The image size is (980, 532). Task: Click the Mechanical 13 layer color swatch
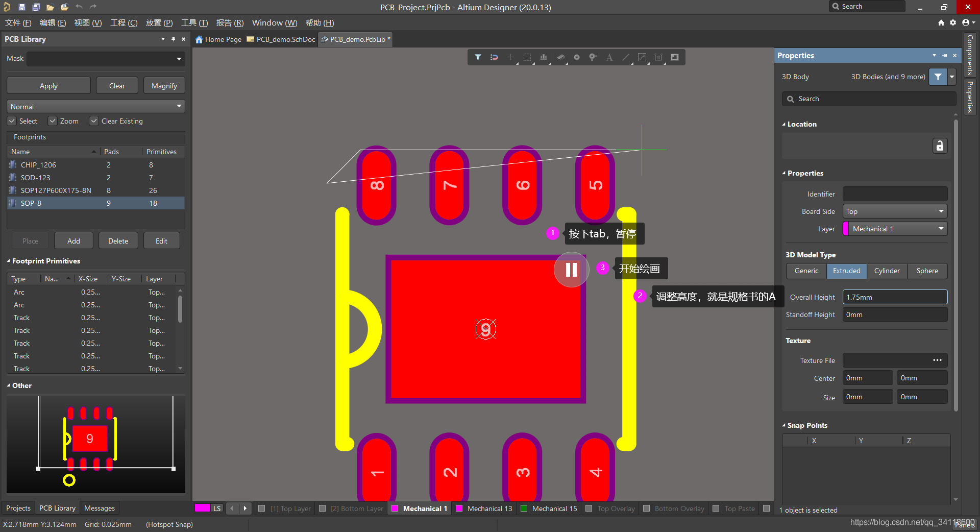459,509
